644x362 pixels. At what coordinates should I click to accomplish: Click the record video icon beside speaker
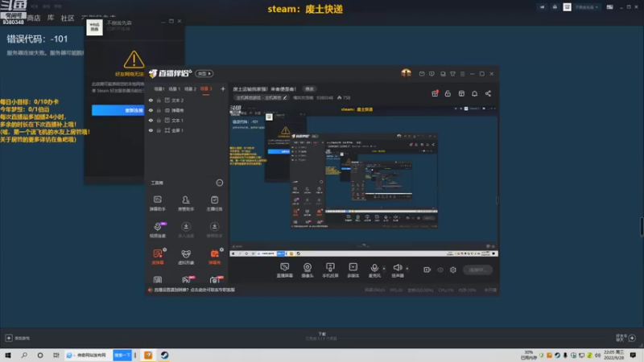(x=427, y=269)
